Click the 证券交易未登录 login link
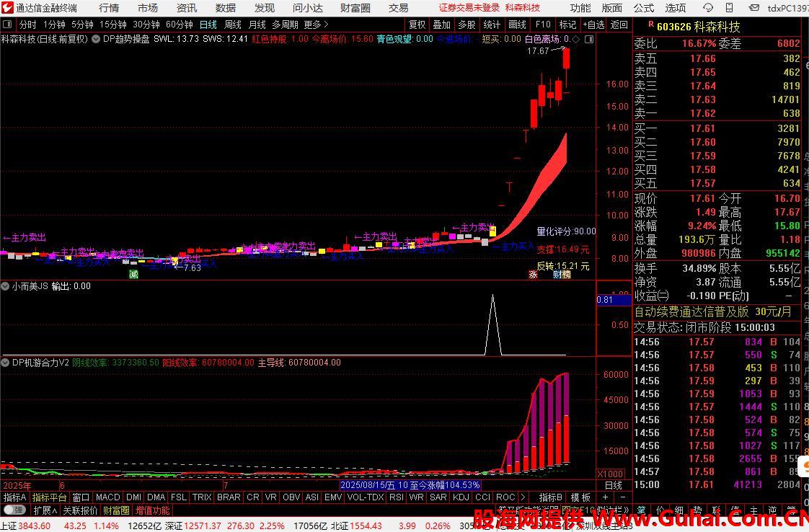809x532 pixels. 469,8
